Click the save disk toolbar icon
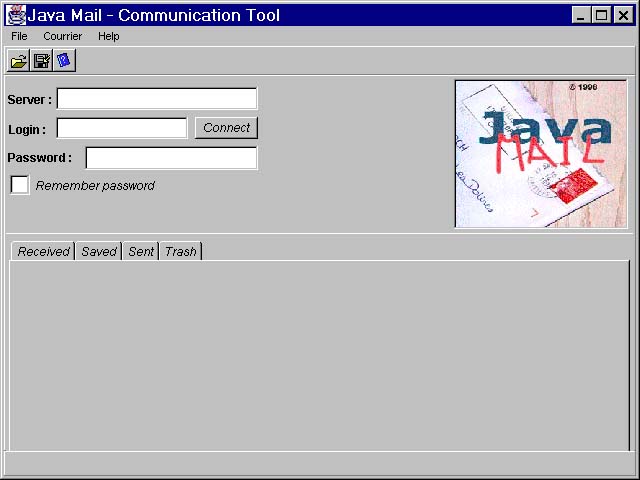The height and width of the screenshot is (480, 640). coord(42,62)
